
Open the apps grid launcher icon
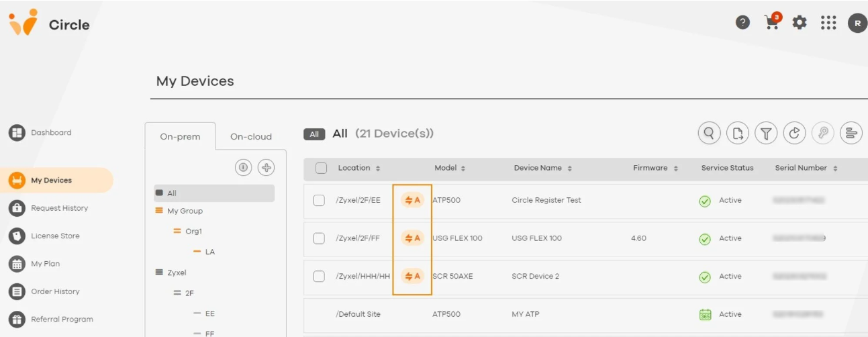(828, 23)
